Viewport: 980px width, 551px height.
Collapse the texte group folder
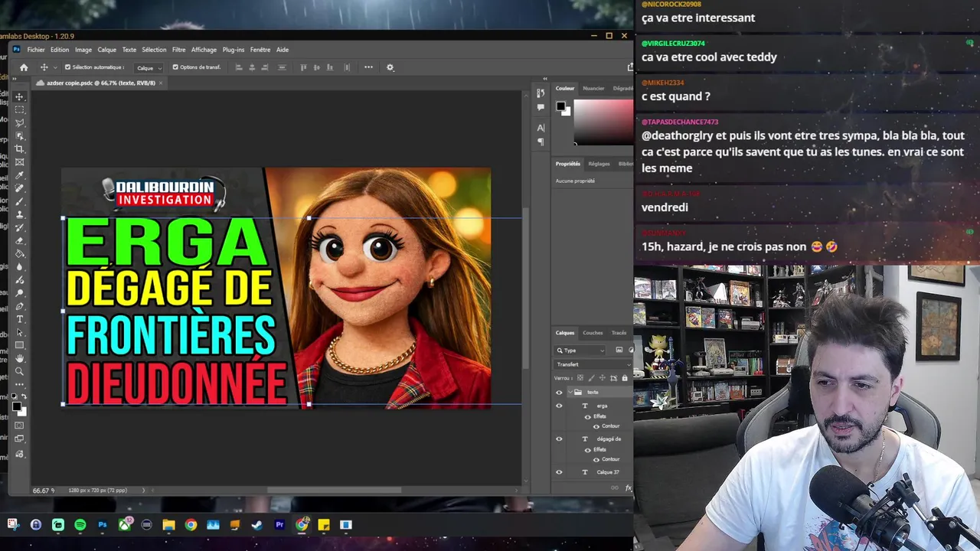570,393
